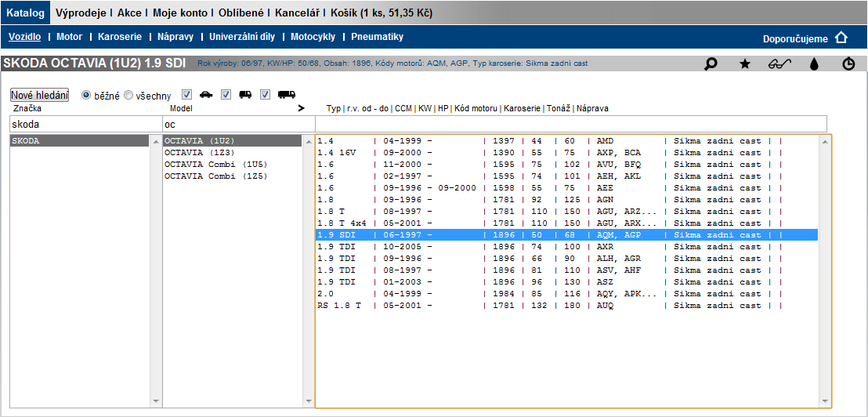
Task: Select the 1.9 TDI ALH, AGR row
Action: [x=567, y=259]
